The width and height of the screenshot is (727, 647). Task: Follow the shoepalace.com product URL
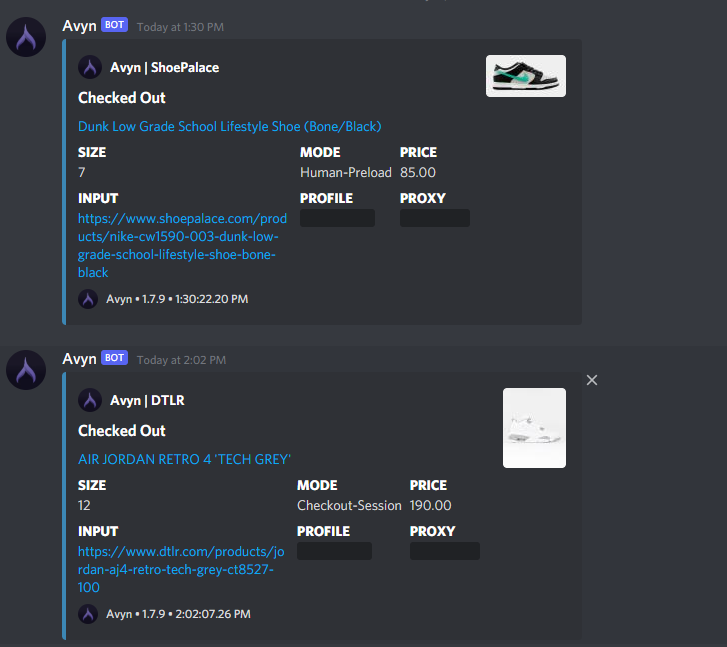pyautogui.click(x=182, y=245)
